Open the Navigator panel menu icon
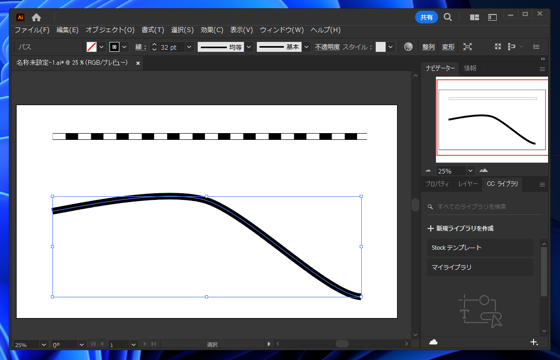Image resolution: width=560 pixels, height=360 pixels. pyautogui.click(x=542, y=69)
